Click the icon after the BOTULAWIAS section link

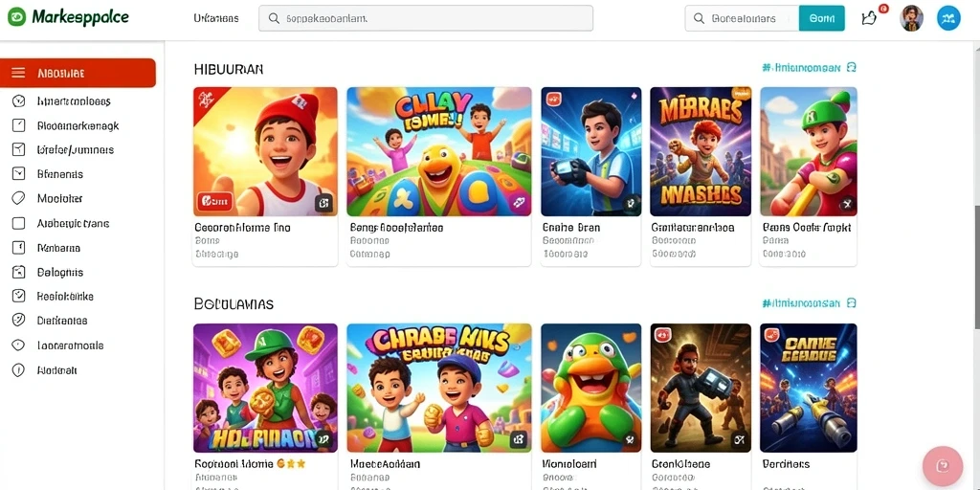point(851,303)
